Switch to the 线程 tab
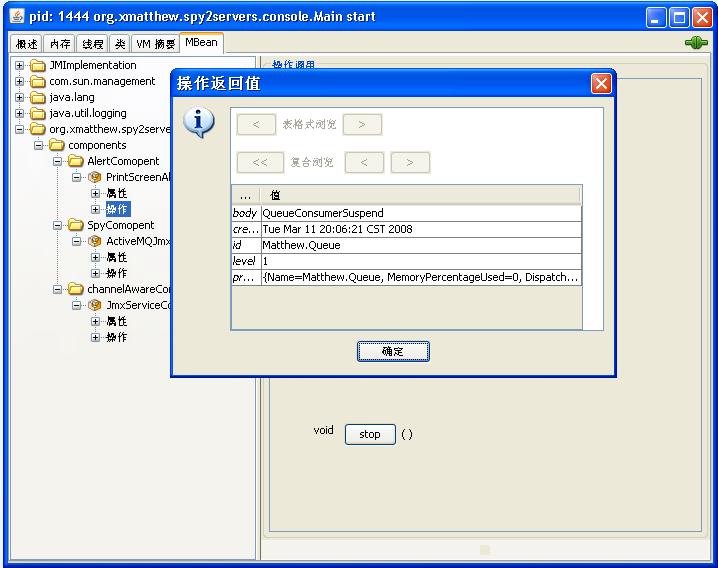Screen dimensions: 718x568 [92, 44]
